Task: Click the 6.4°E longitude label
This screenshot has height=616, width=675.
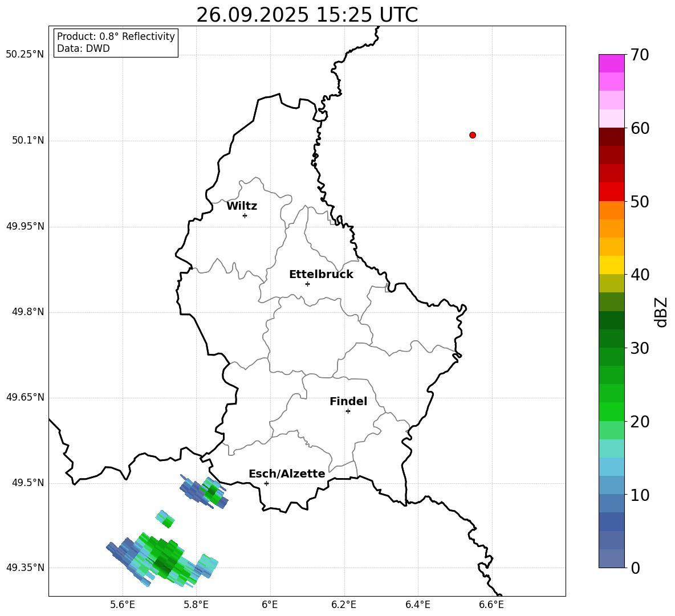Action: click(x=417, y=605)
